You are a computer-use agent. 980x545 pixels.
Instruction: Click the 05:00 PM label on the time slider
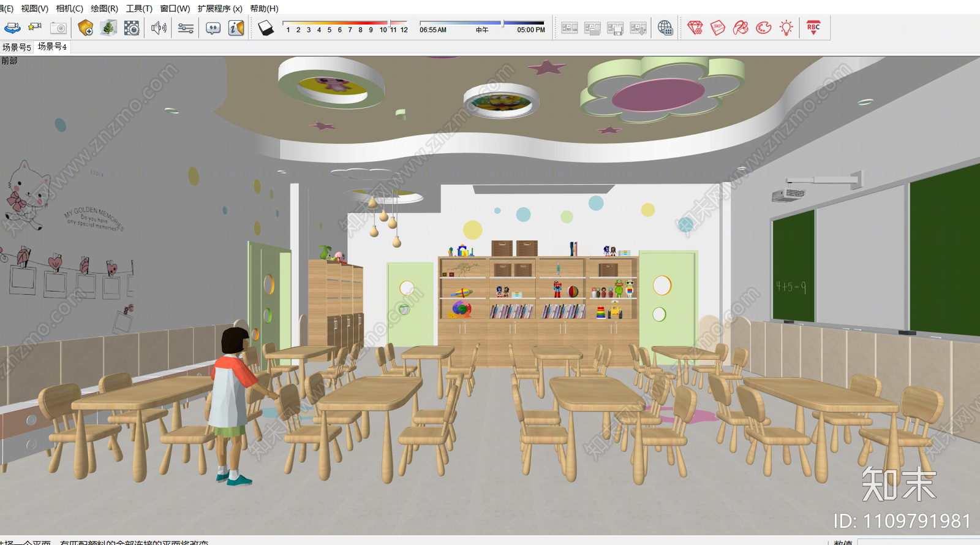(531, 30)
